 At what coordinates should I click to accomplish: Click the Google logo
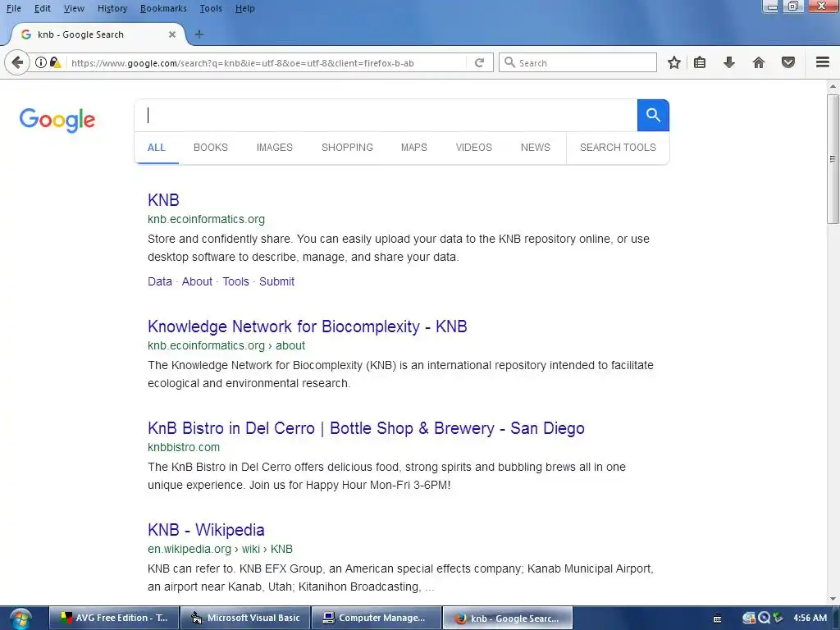(57, 120)
